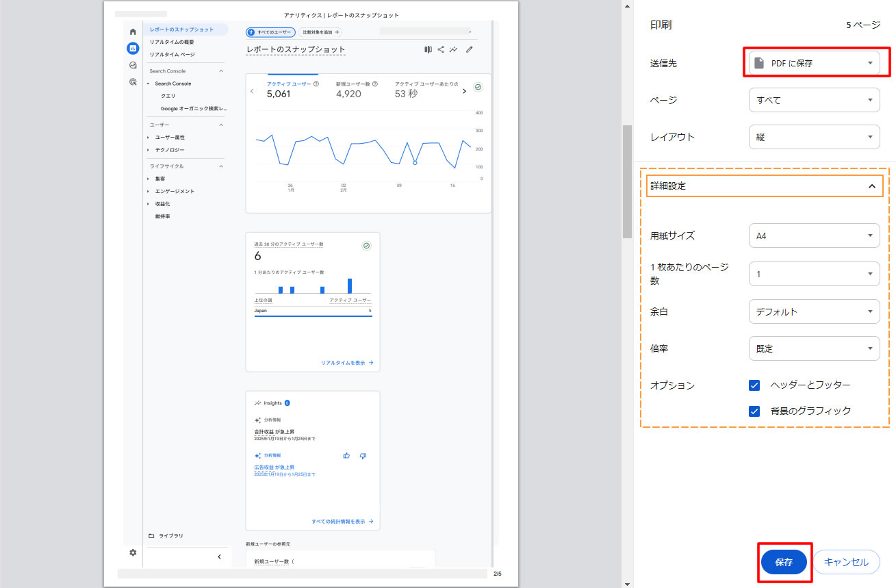The image size is (896, 588).
Task: Click the PDF document icon in 送信先 field
Action: [x=758, y=63]
